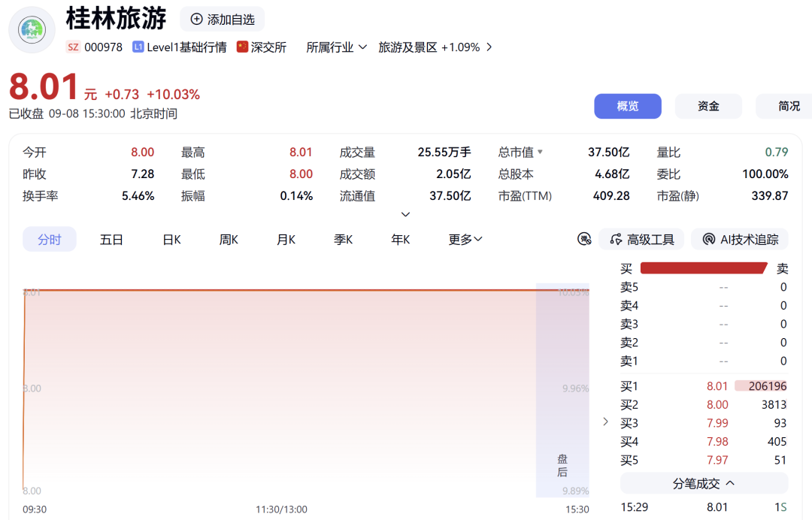Toggle the 总市值 dropdown triangle
Viewport: 812px width, 520px height.
540,152
